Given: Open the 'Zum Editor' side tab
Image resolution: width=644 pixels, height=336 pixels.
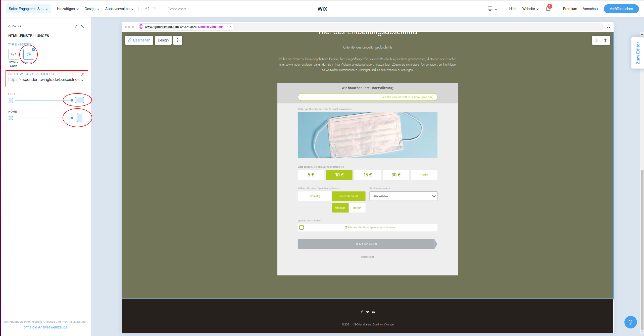Looking at the screenshot, I should tap(638, 53).
